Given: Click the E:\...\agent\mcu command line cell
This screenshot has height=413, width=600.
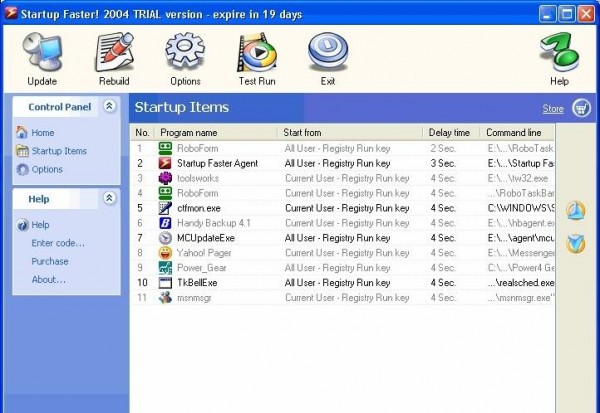Looking at the screenshot, I should click(x=521, y=238).
